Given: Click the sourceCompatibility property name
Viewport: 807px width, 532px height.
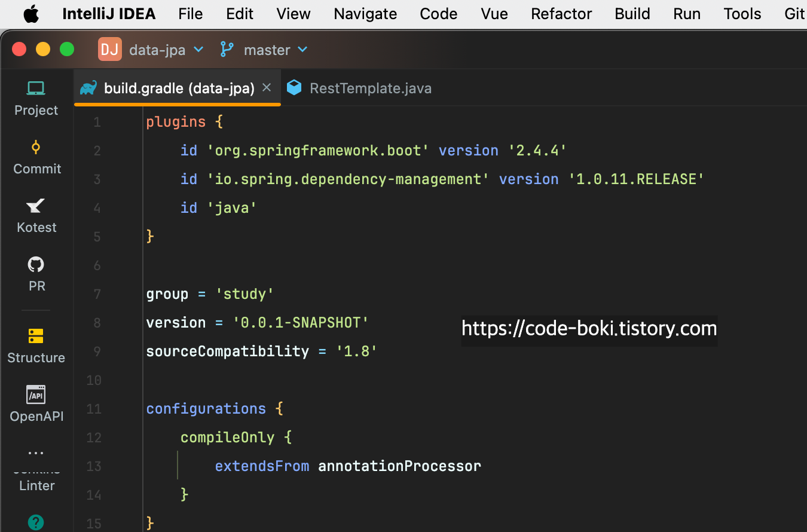Looking at the screenshot, I should coord(227,351).
